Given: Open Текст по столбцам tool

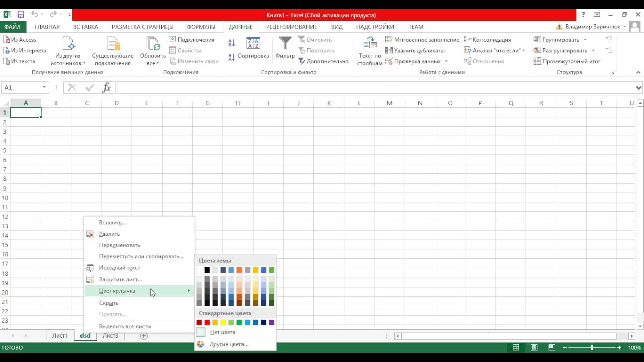Looking at the screenshot, I should coord(370,51).
